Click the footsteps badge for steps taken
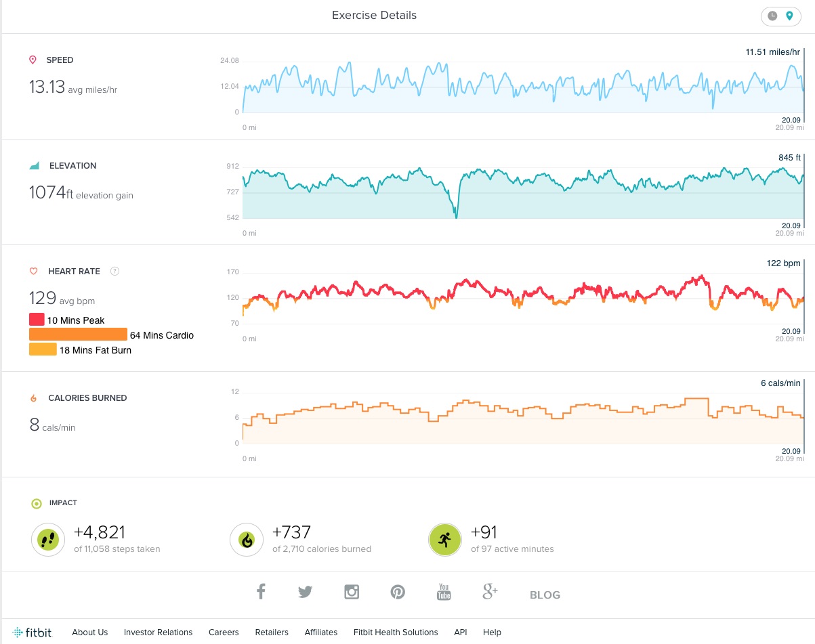The image size is (815, 644). [47, 539]
